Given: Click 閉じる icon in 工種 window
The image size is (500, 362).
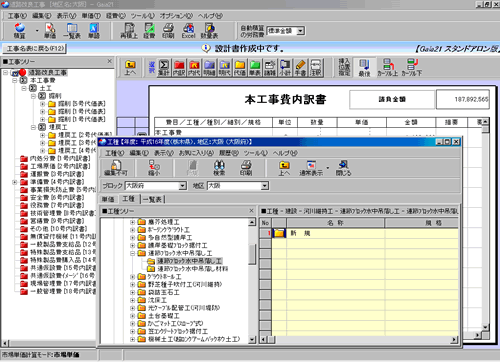Looking at the screenshot, I should (343, 168).
